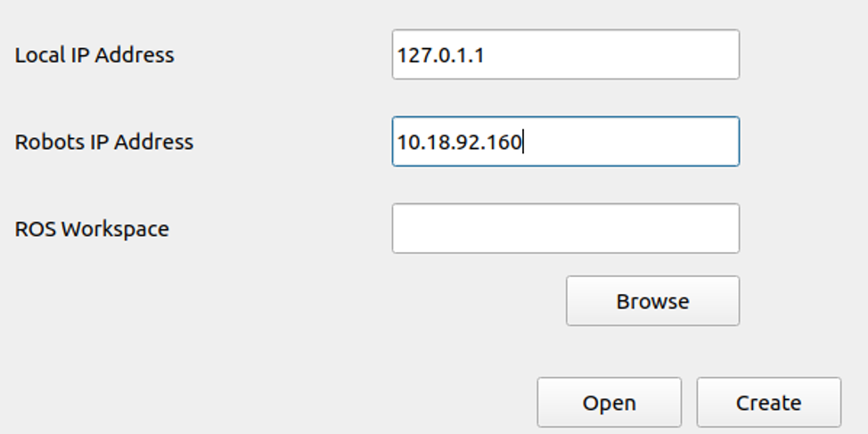Browse for a ROS workspace folder
The height and width of the screenshot is (434, 868).
(652, 300)
